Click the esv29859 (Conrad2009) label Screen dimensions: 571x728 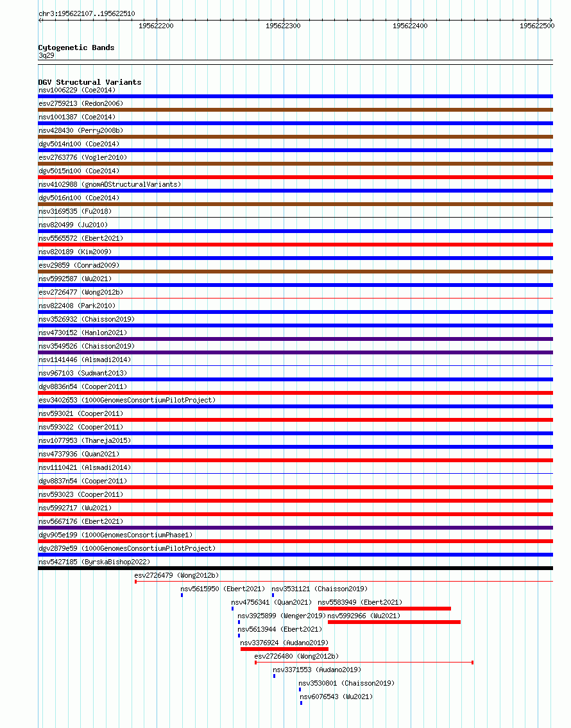tap(79, 265)
